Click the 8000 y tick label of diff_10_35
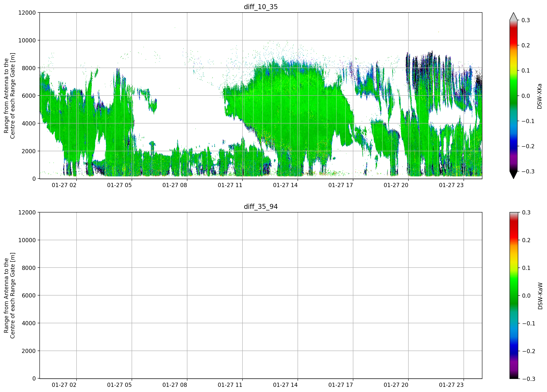This screenshot has width=547, height=392. pyautogui.click(x=29, y=68)
